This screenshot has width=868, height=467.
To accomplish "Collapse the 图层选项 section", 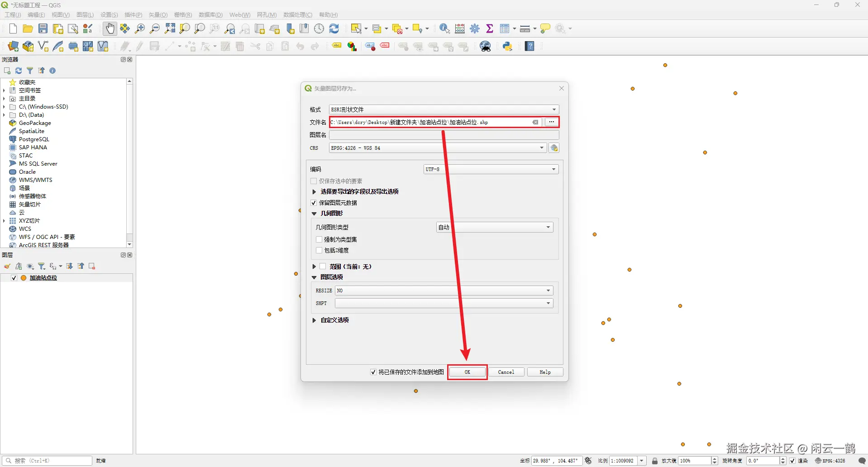I will tap(314, 277).
